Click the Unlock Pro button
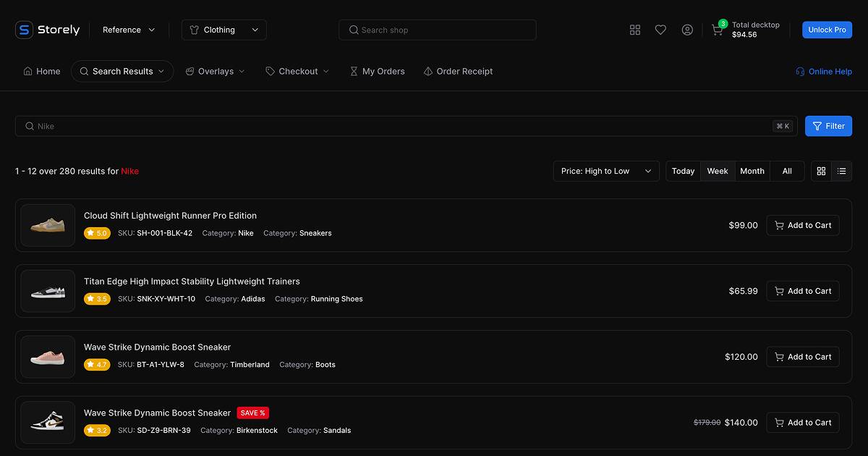Image resolution: width=868 pixels, height=456 pixels. click(x=827, y=30)
